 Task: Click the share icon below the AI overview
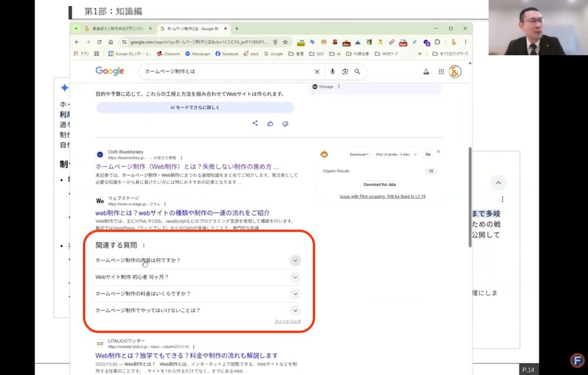(x=255, y=123)
